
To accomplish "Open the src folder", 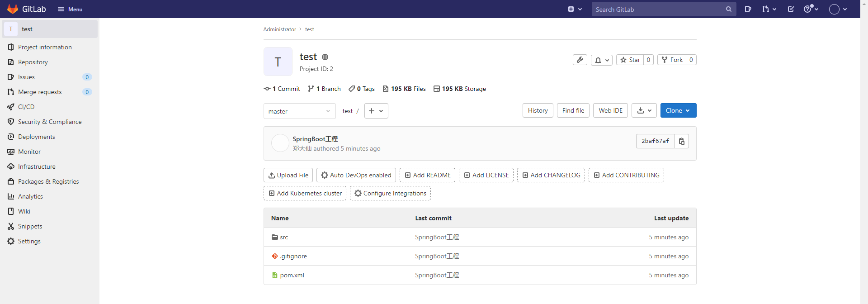I will pos(284,237).
